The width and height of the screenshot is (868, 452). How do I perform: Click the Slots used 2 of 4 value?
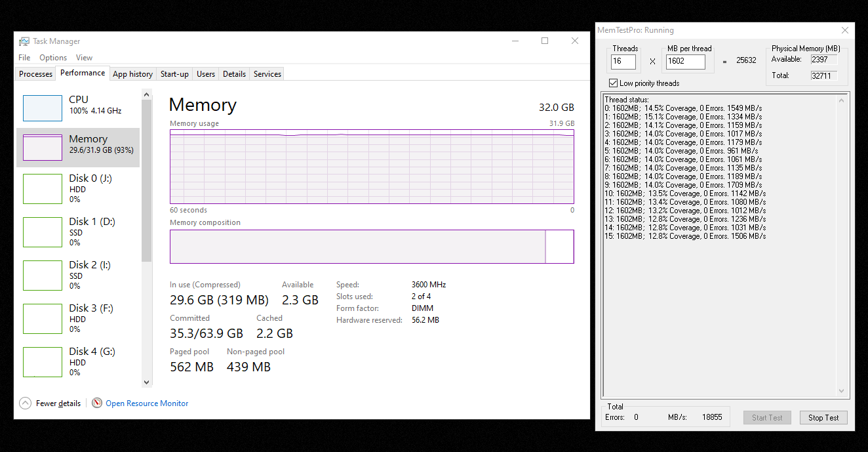[x=421, y=297]
